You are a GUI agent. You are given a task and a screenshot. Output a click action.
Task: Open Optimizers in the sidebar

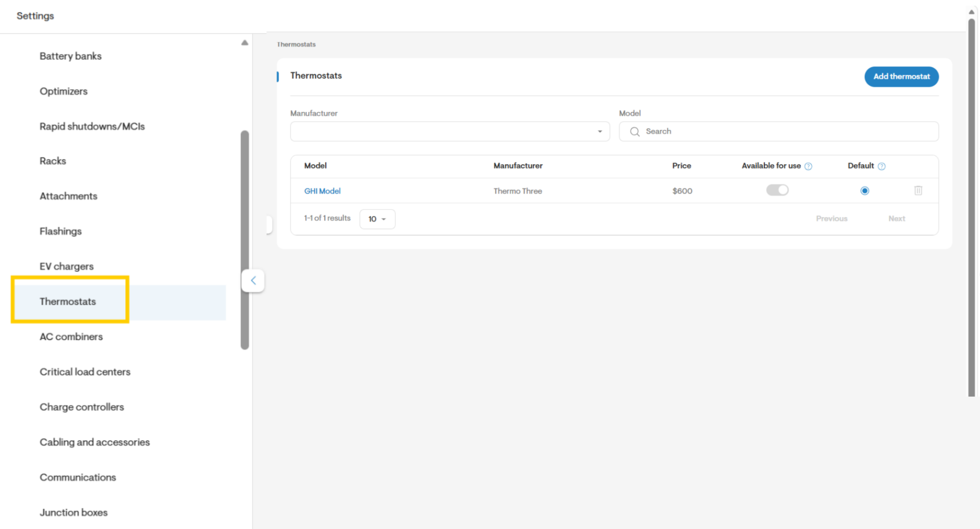(64, 91)
